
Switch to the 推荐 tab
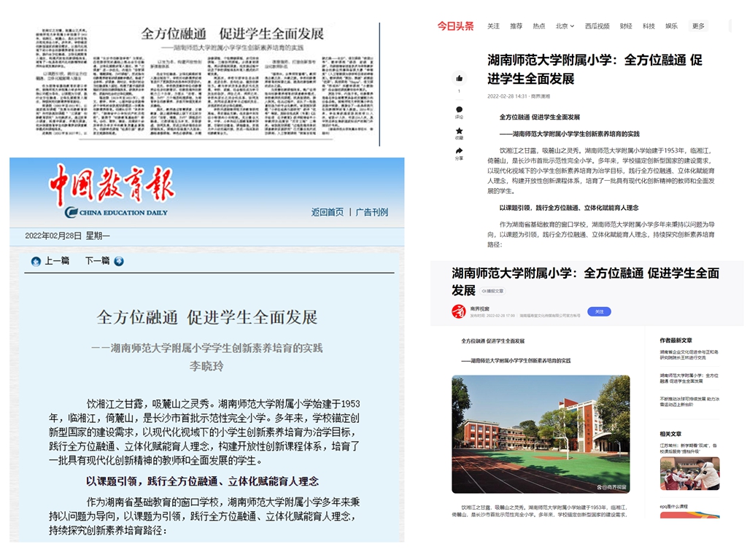[516, 26]
